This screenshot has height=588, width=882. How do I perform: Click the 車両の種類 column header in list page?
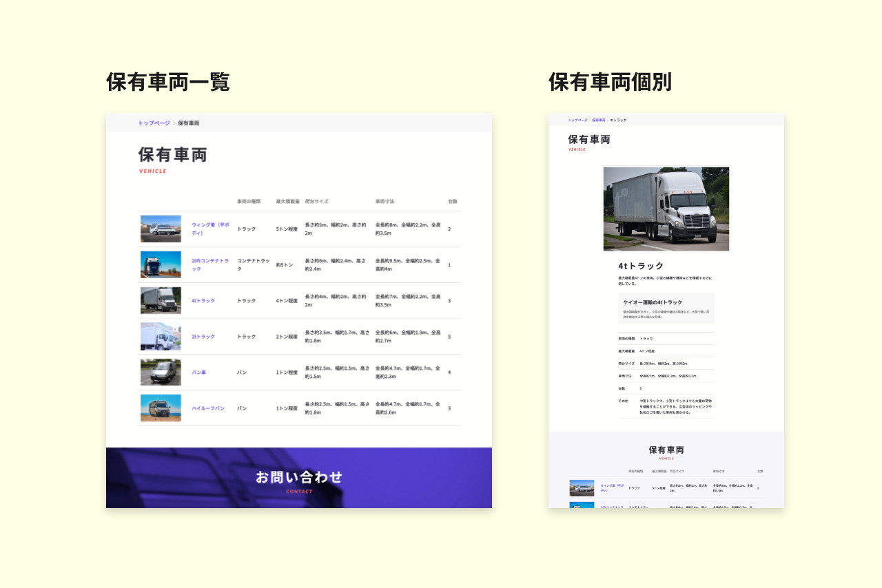pos(248,201)
